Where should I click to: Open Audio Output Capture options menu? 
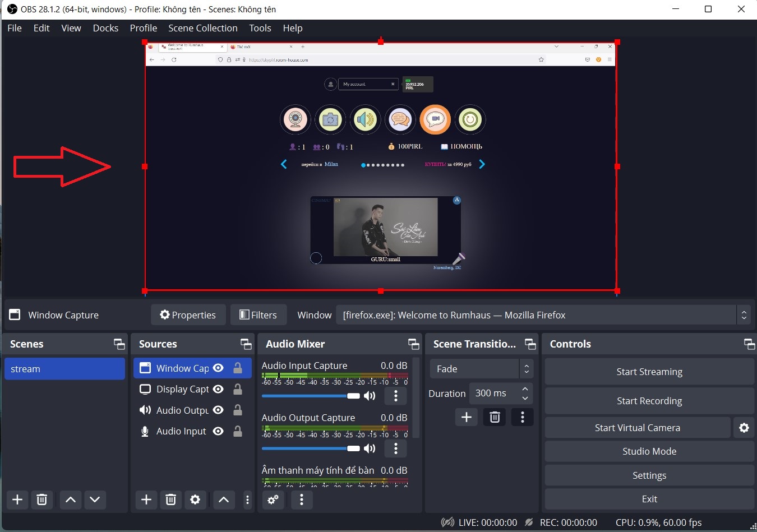[x=396, y=448]
